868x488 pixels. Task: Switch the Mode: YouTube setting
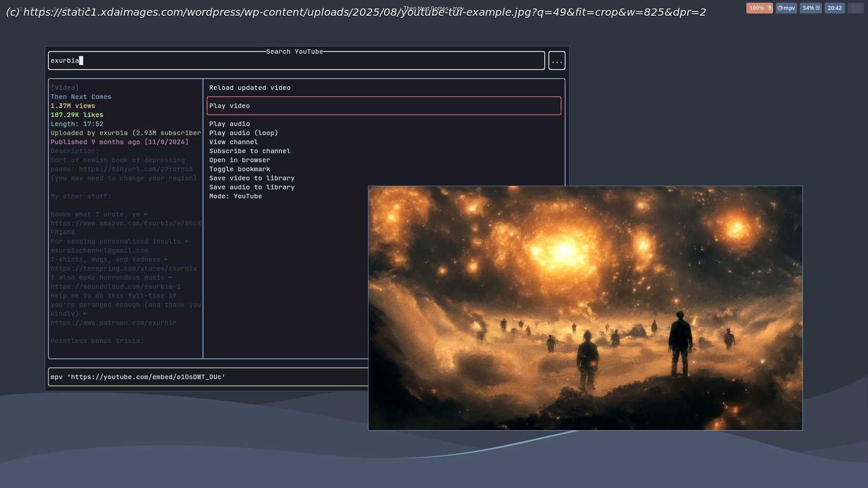click(235, 196)
